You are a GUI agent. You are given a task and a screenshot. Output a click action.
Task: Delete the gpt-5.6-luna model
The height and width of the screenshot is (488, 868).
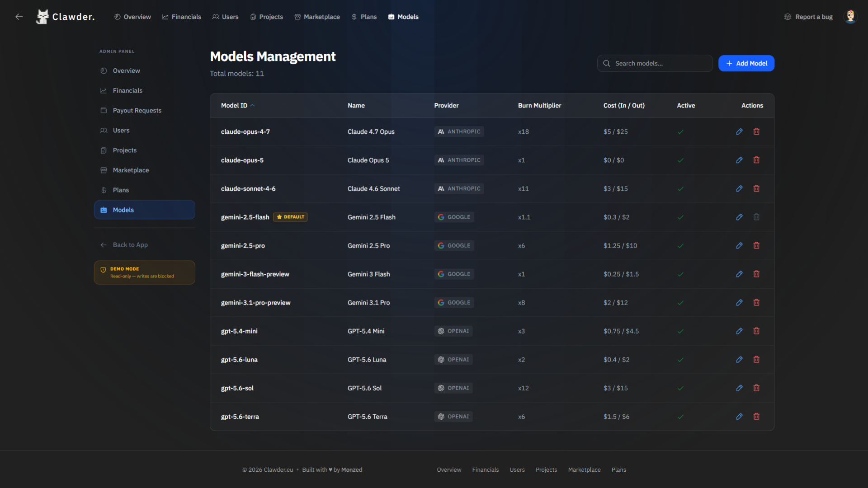[756, 359]
